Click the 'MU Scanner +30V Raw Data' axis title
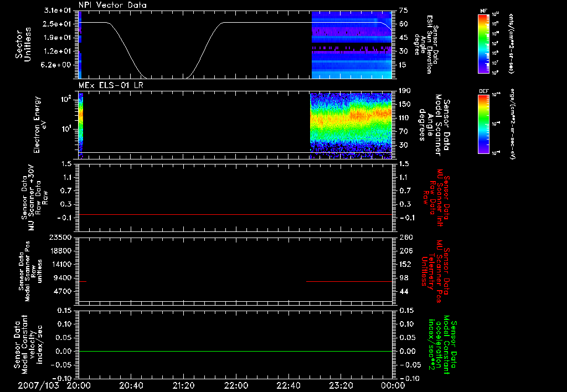This screenshot has height=392, width=567. click(34, 198)
